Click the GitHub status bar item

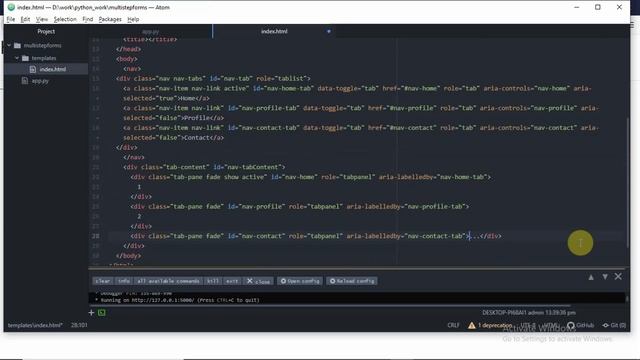pos(581,325)
